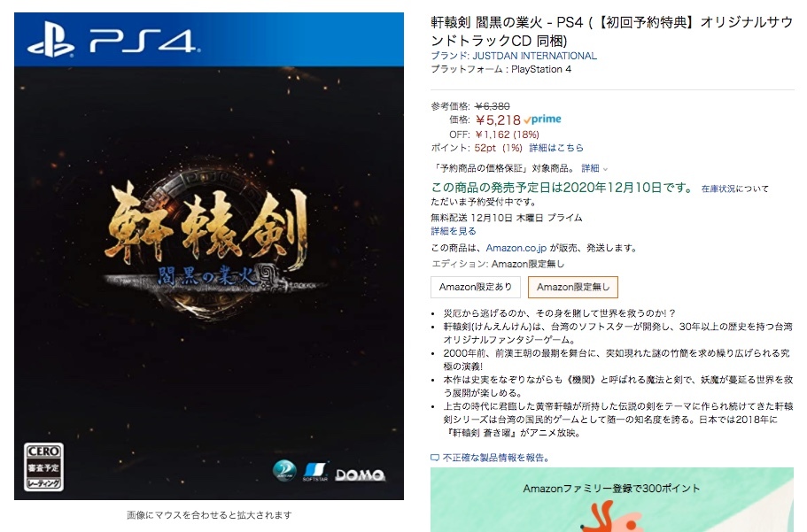Viewport: 807px width, 532px height.
Task: Select the Amazon限定無し edition option
Action: point(573,287)
